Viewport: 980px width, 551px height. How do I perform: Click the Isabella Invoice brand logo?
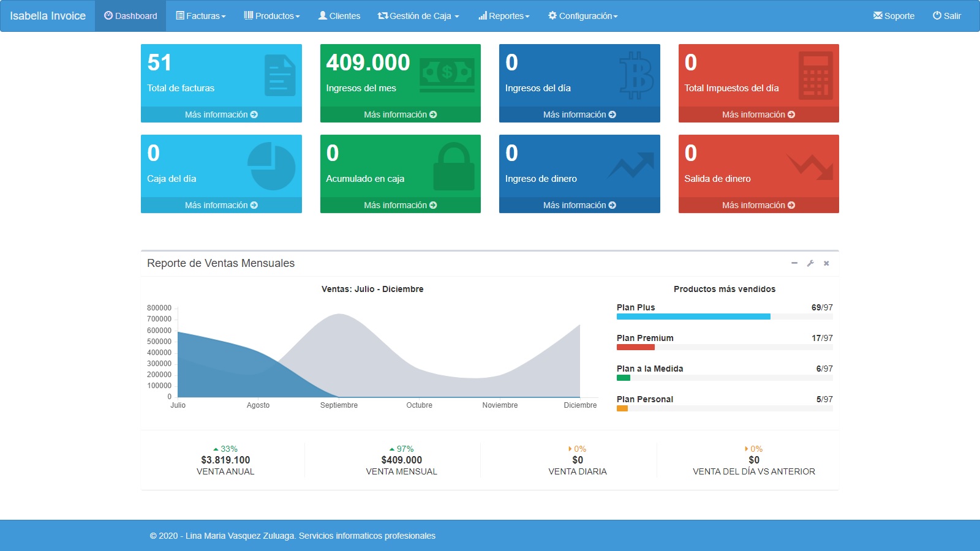48,16
